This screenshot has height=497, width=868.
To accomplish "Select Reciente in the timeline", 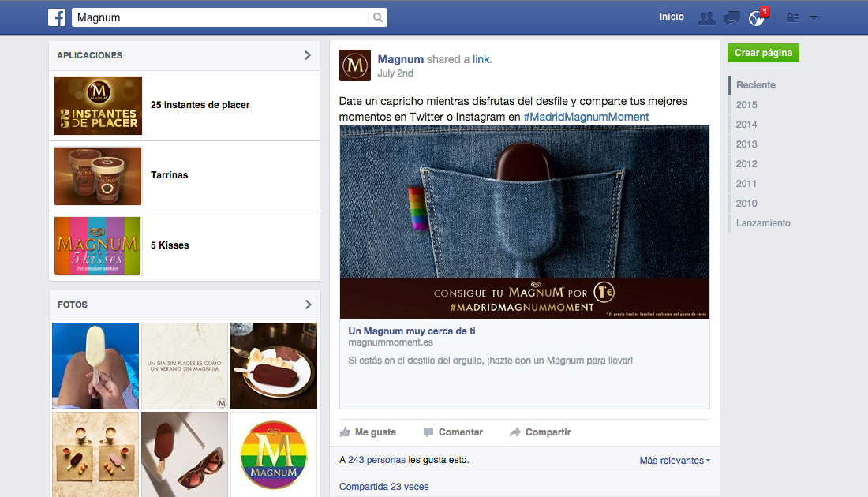I will click(x=756, y=85).
